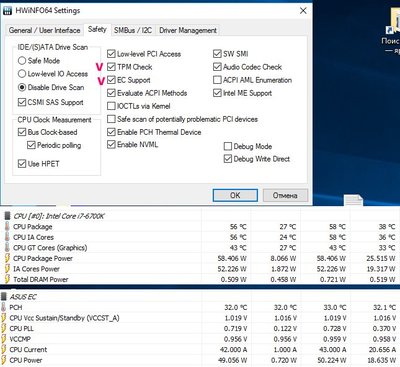Open the SMBus / I2C tab
Screen dimensions: 400x367
coord(133,30)
